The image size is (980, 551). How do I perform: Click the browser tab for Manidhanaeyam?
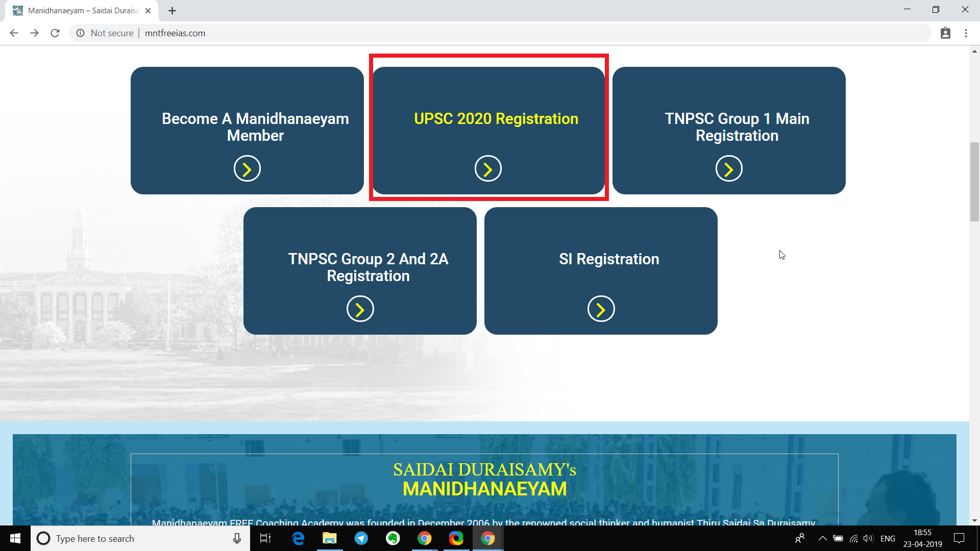[x=81, y=10]
